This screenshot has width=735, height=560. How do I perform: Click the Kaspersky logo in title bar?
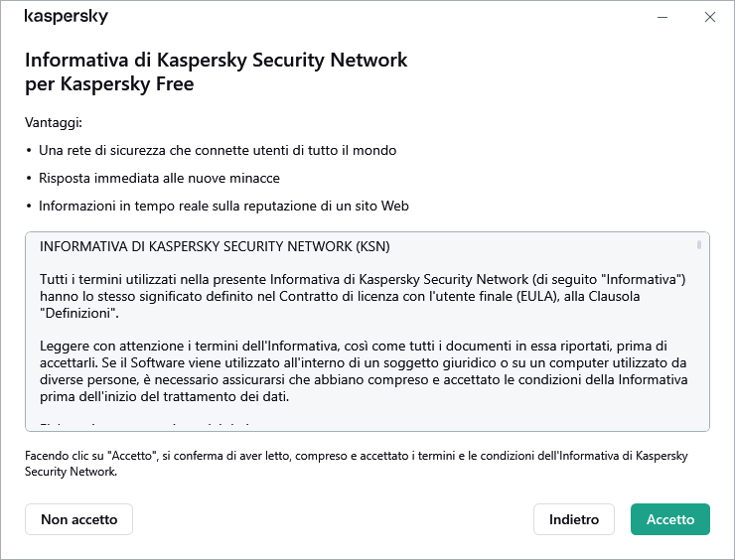tap(67, 17)
